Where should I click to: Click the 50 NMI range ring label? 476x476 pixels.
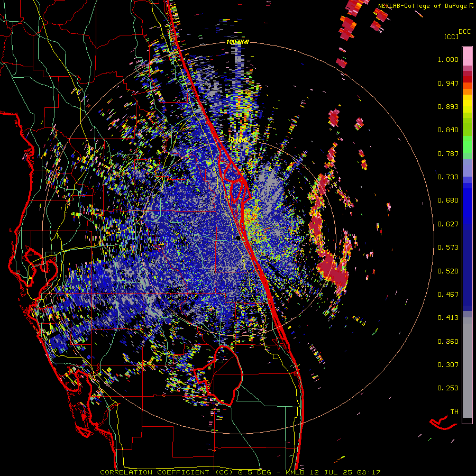(237, 140)
